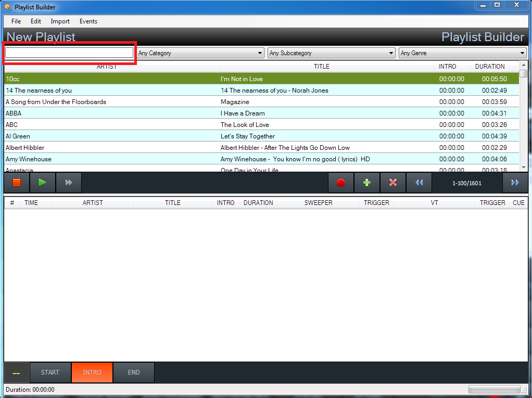
Task: Click the green Play preview button
Action: click(42, 183)
